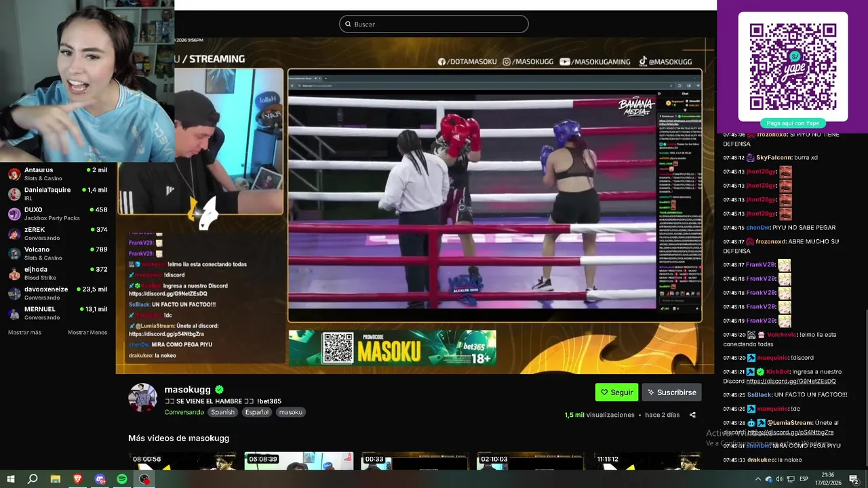Focus the Buscar search field
Screen dimensions: 868x488
433,24
